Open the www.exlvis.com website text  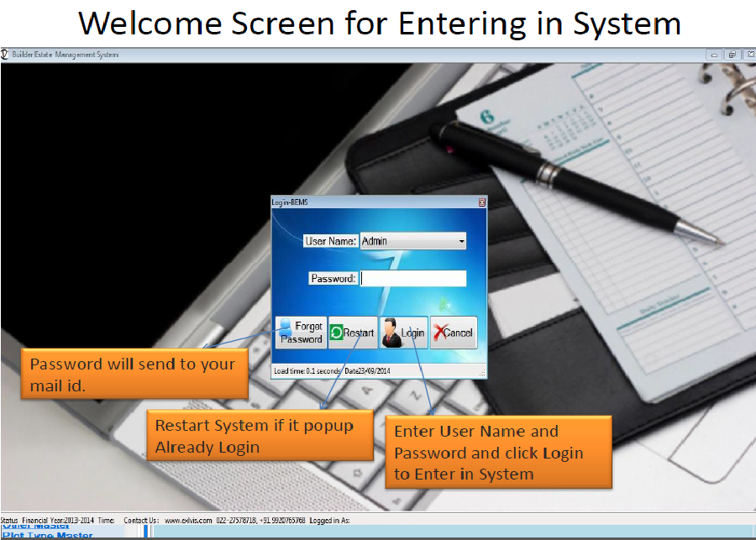pos(188,520)
